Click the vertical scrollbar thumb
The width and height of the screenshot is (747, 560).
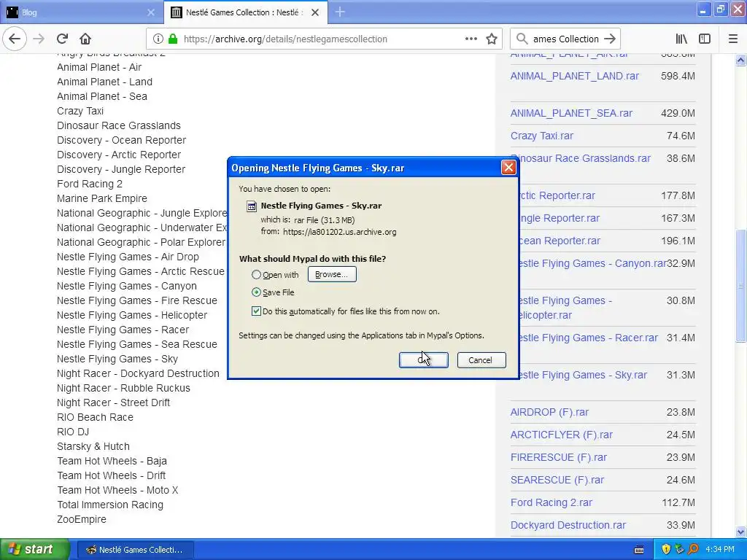tap(740, 286)
